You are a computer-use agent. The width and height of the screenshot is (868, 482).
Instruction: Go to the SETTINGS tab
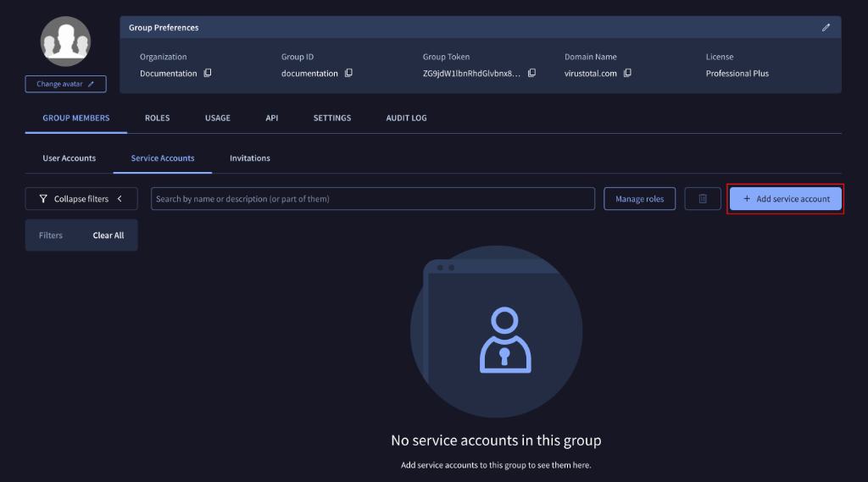point(332,118)
